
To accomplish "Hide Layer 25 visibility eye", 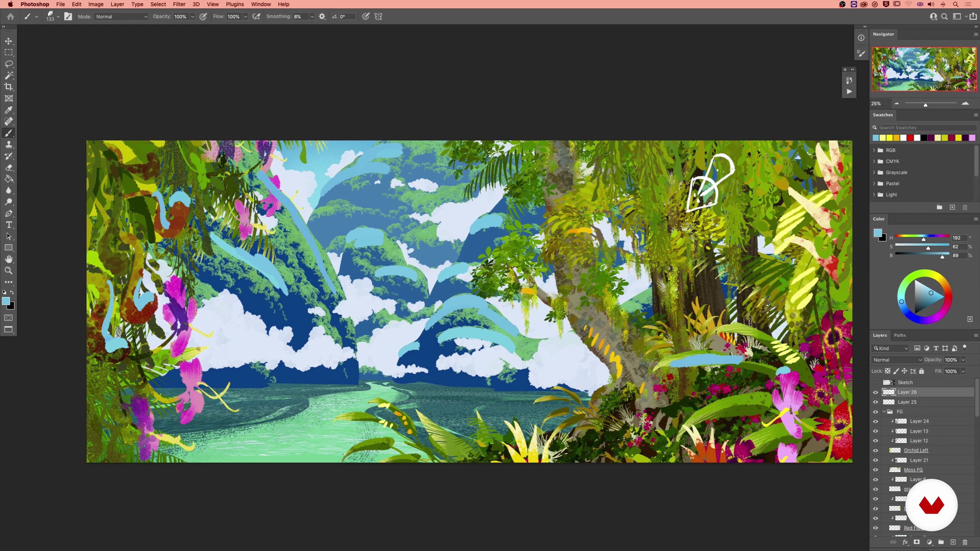I will 875,402.
